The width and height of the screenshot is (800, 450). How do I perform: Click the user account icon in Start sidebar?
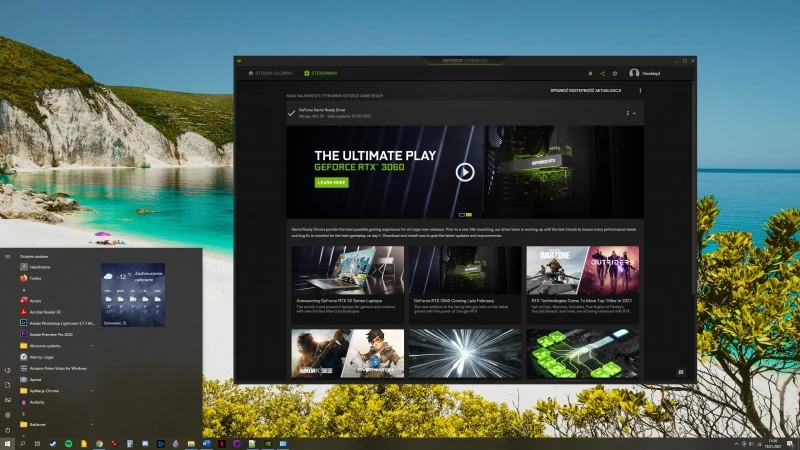click(7, 370)
